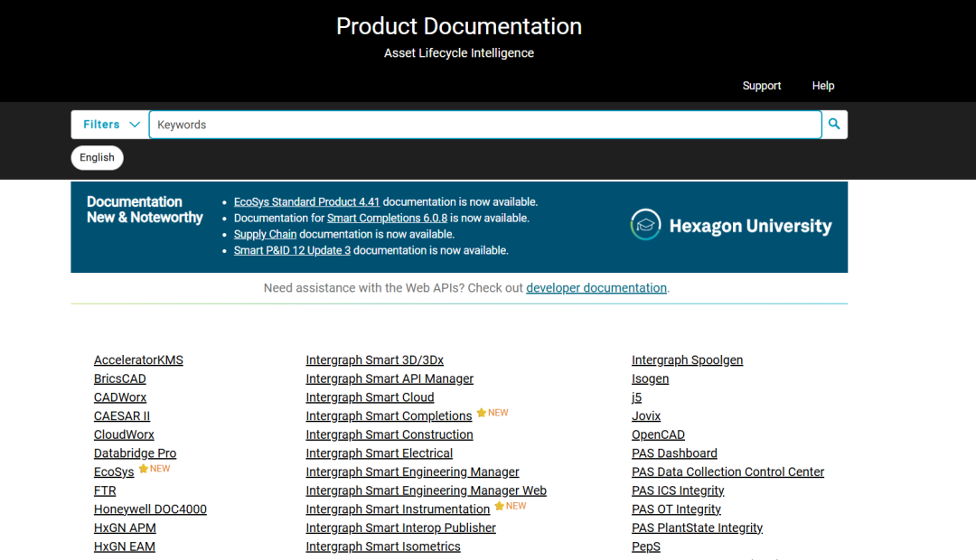Remove the English language filter chip
This screenshot has height=560, width=976.
(x=97, y=157)
